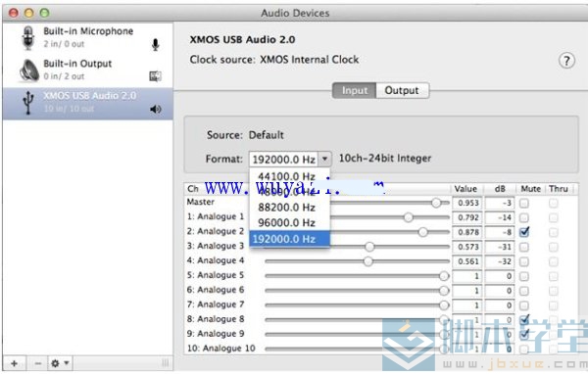Click the Built-in Microphone device icon
588x374 pixels.
28,37
